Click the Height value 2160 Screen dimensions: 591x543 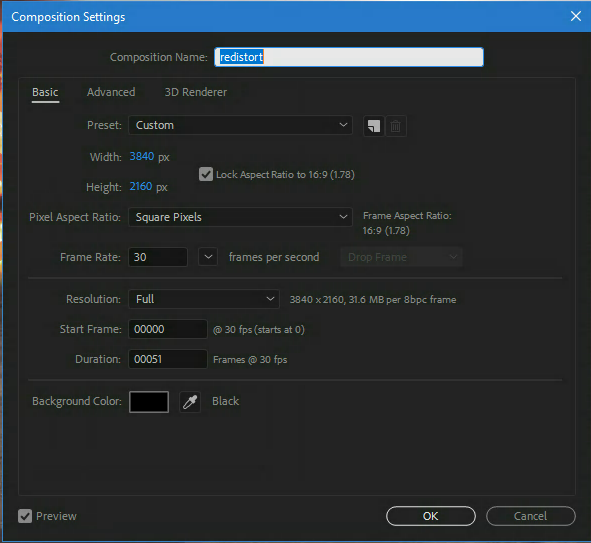tap(141, 187)
